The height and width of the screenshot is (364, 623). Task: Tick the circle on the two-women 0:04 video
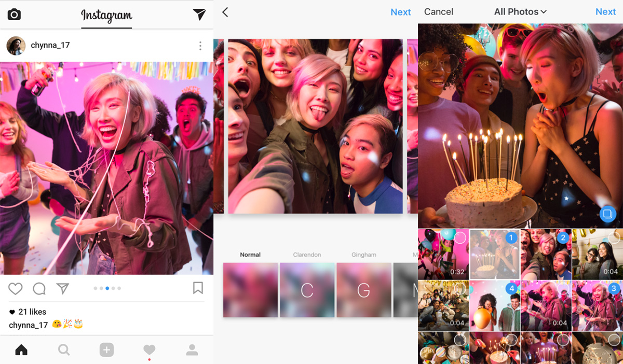(614, 238)
